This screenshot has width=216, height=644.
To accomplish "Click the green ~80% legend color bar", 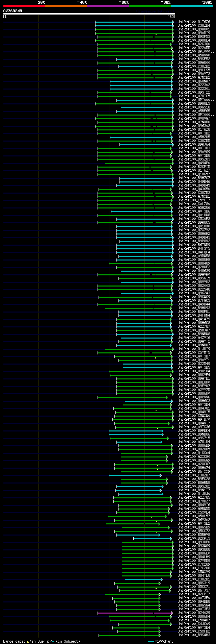I will (x=150, y=6).
